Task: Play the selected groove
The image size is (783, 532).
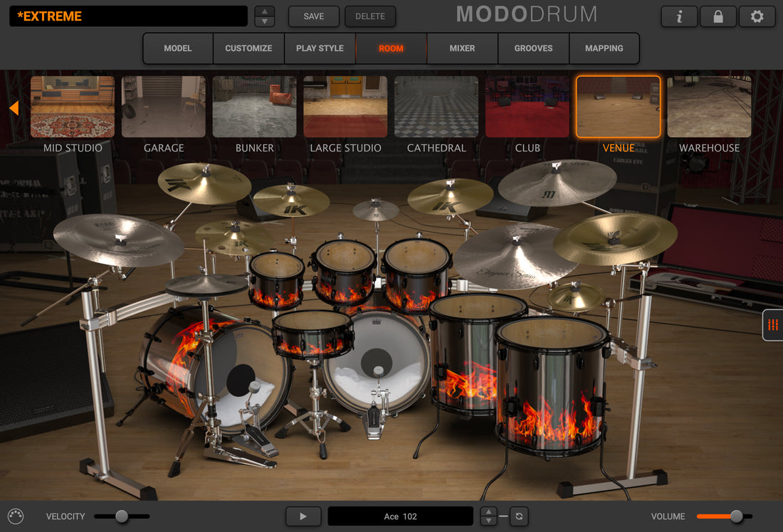Action: 303,516
